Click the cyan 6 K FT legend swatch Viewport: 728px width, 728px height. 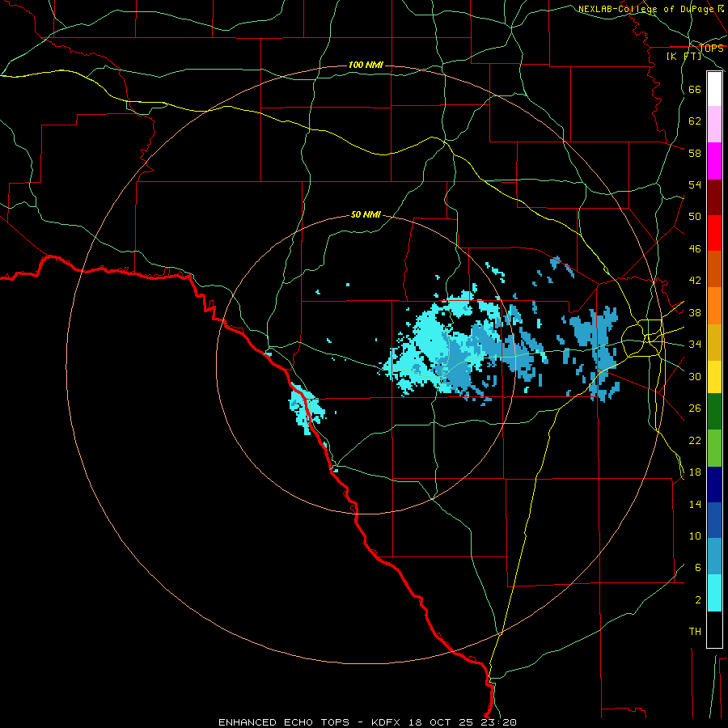pyautogui.click(x=714, y=593)
